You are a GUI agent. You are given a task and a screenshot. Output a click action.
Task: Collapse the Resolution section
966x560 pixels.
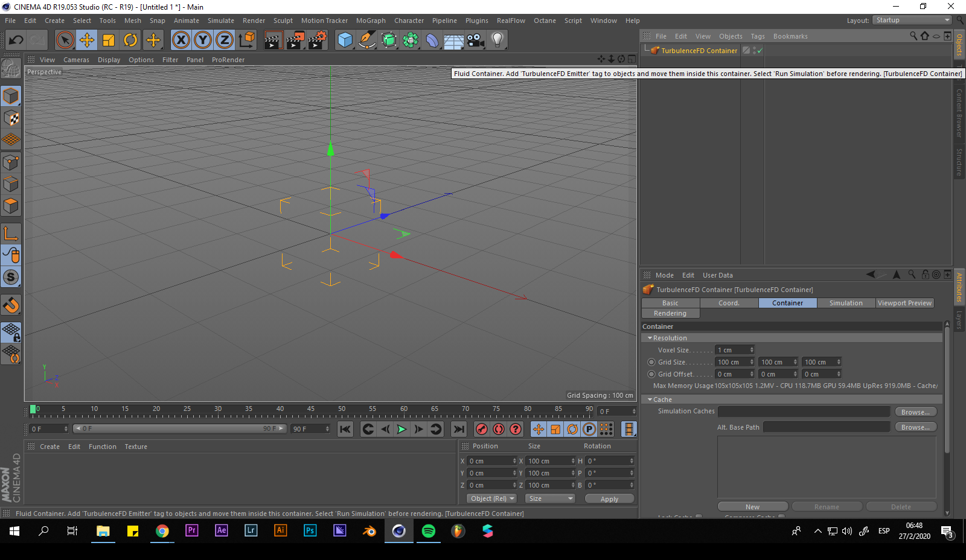(650, 338)
